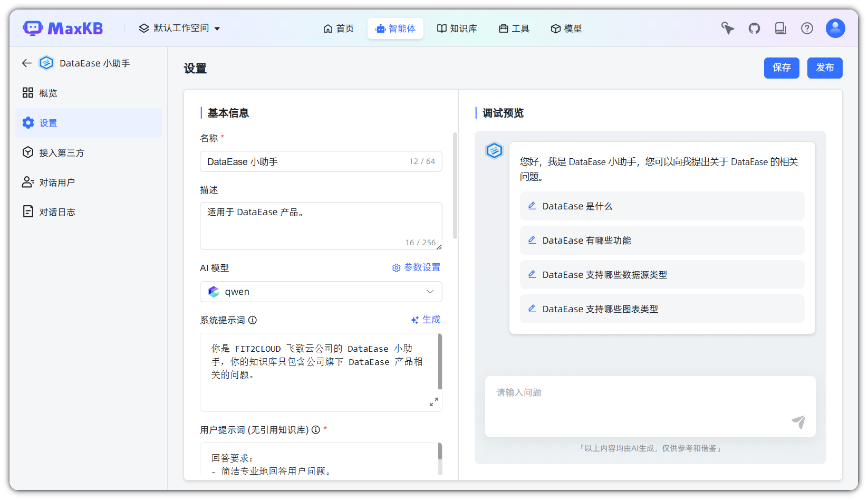Screen dimensions: 868x500
Task: Go back using the left arrow
Action: point(27,63)
